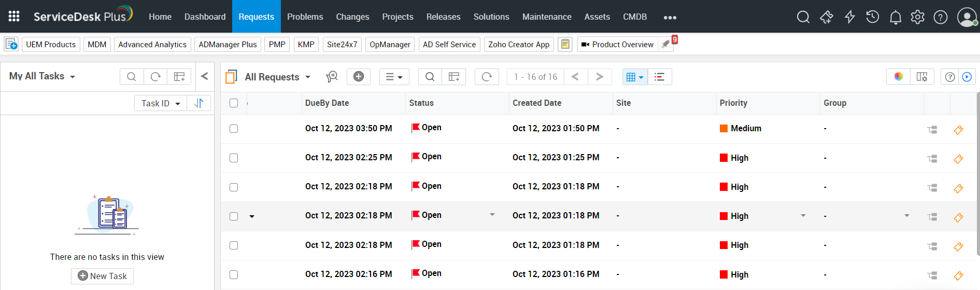Click the global search magnifier icon
The width and height of the screenshot is (980, 290).
(803, 17)
